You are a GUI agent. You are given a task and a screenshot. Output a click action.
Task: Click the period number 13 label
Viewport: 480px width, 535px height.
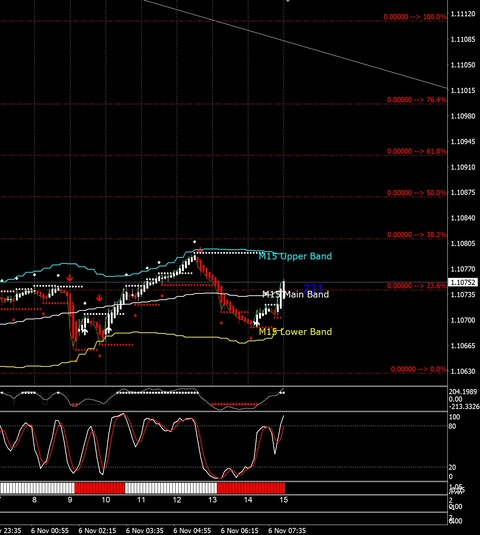(x=213, y=500)
